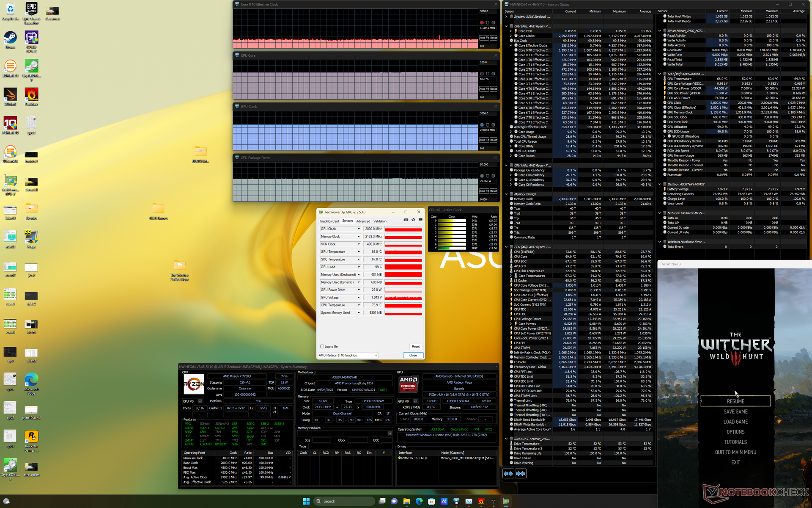812x508 pixels.
Task: Select The Witcher 3 Wild Hunt folder
Action: pyautogui.click(x=179, y=271)
